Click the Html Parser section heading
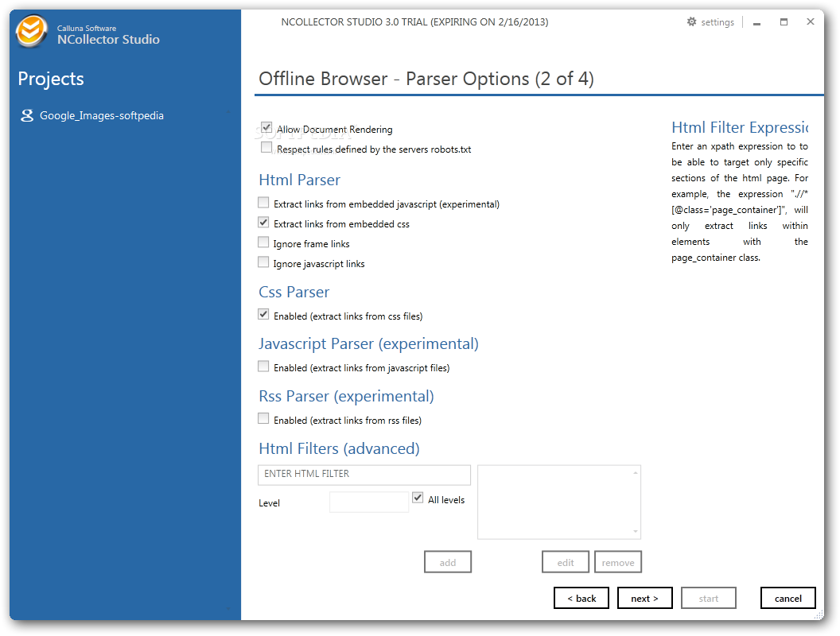 pos(299,180)
